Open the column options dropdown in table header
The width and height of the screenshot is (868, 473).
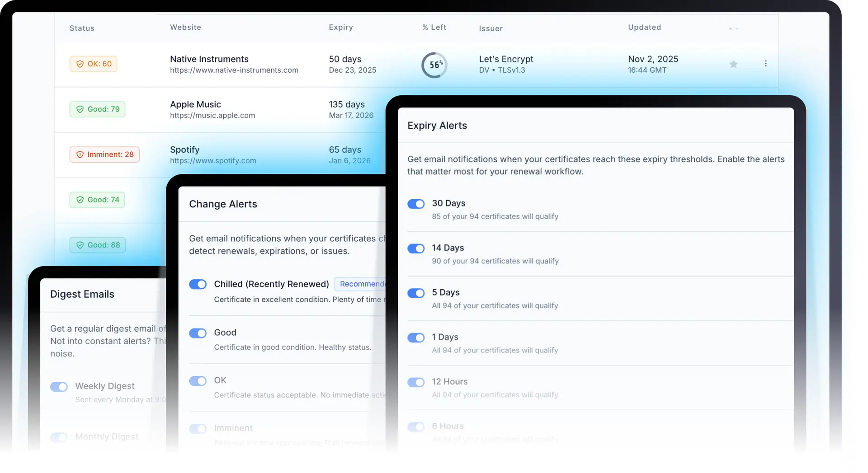[733, 28]
